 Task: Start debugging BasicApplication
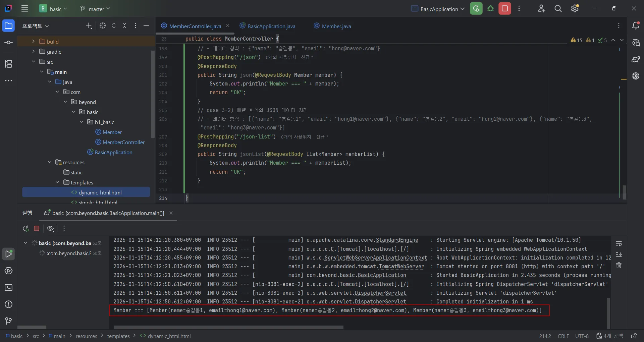490,9
